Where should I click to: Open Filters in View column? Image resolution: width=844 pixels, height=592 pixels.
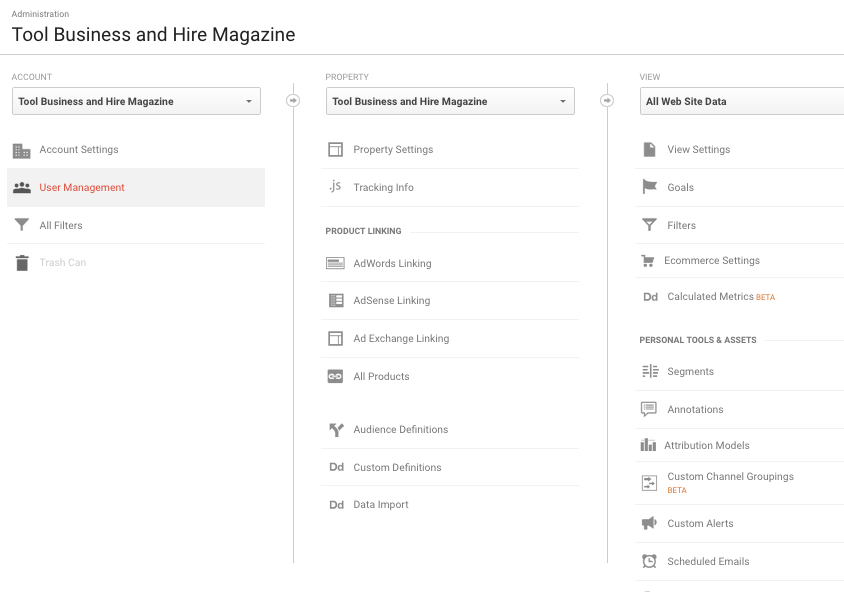click(681, 225)
